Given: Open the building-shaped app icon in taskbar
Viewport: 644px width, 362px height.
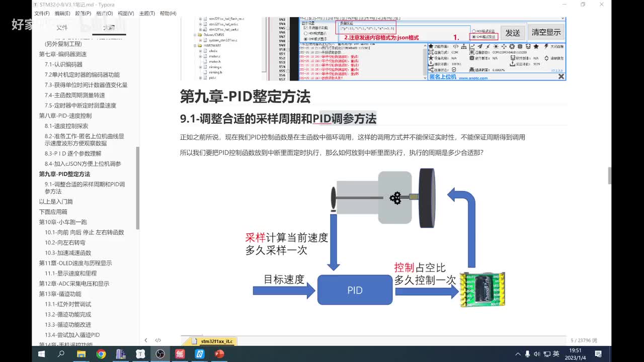Looking at the screenshot, I should point(121,354).
